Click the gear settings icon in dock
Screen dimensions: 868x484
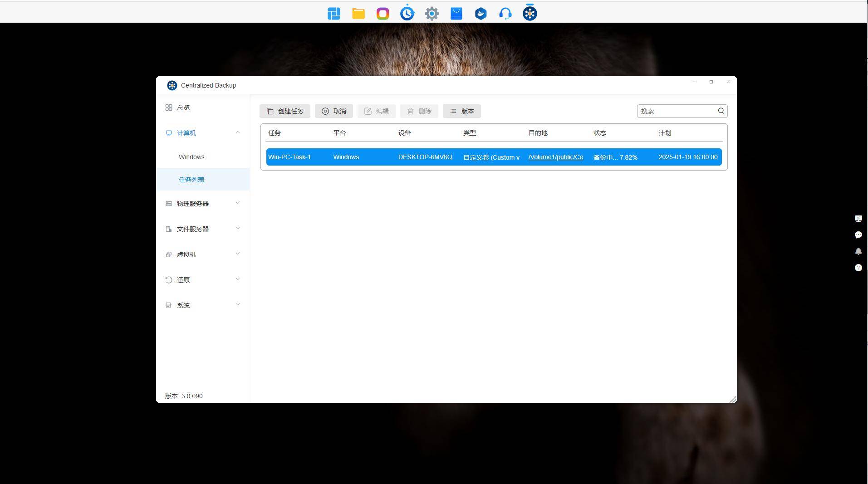pyautogui.click(x=432, y=14)
